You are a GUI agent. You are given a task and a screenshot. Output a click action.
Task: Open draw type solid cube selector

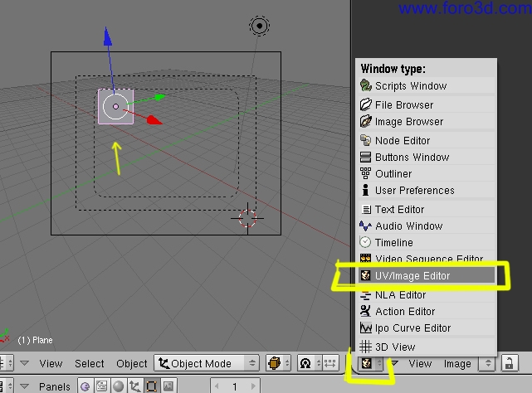[278, 363]
